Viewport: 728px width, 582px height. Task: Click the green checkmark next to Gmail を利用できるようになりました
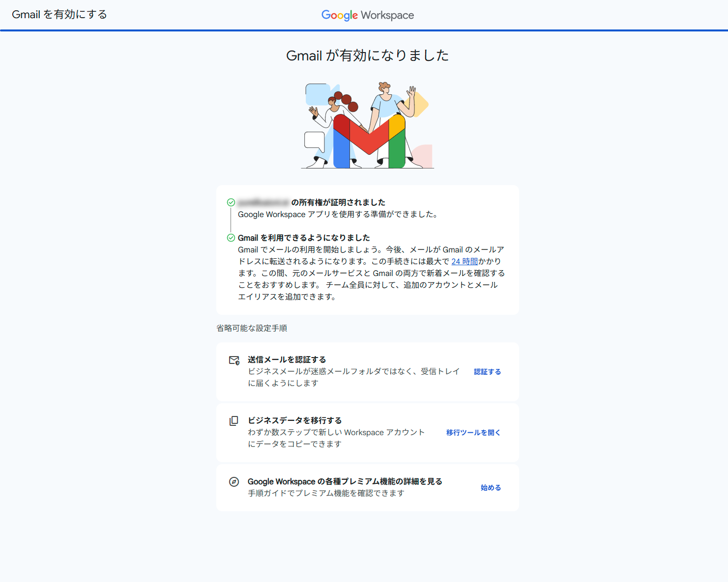pyautogui.click(x=231, y=238)
